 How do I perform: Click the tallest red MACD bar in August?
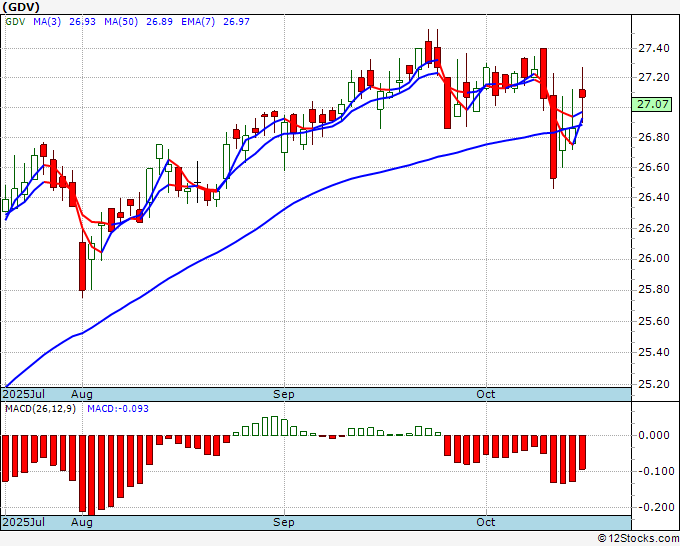click(92, 475)
